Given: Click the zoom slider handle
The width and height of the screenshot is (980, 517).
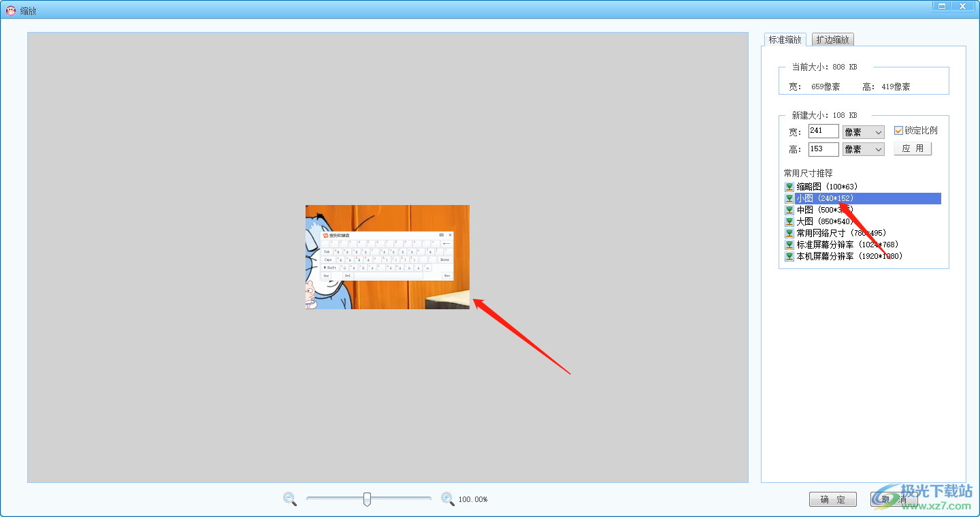Looking at the screenshot, I should click(367, 499).
